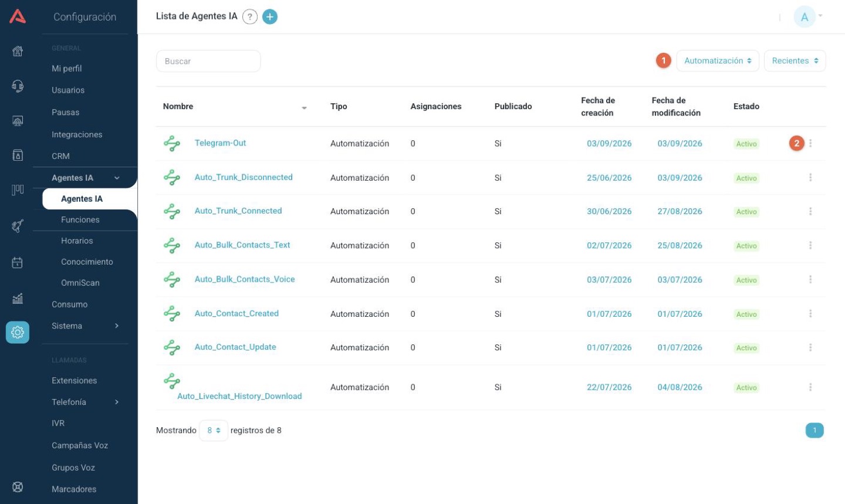Screen dimensions: 845x504
Task: Open the three-dot menu for Telegram-Out
Action: point(810,143)
